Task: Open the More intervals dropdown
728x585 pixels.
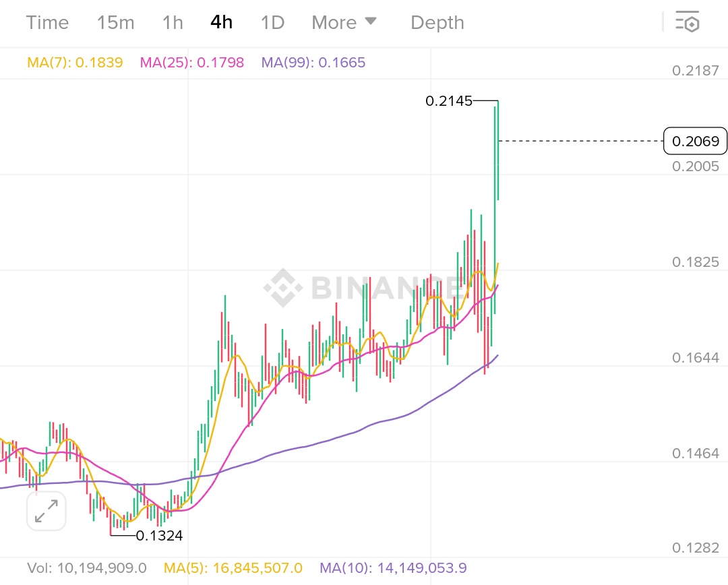Action: [x=344, y=22]
